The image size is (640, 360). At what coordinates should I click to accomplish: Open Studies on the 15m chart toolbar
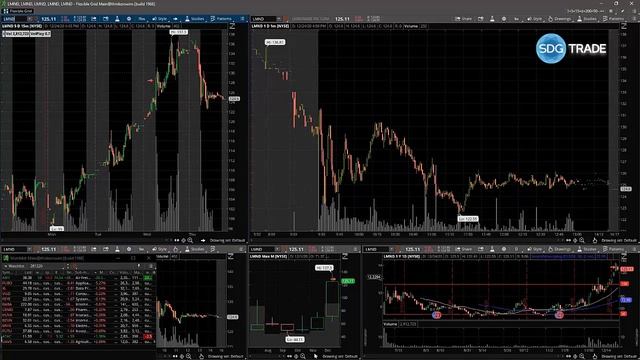[x=195, y=19]
